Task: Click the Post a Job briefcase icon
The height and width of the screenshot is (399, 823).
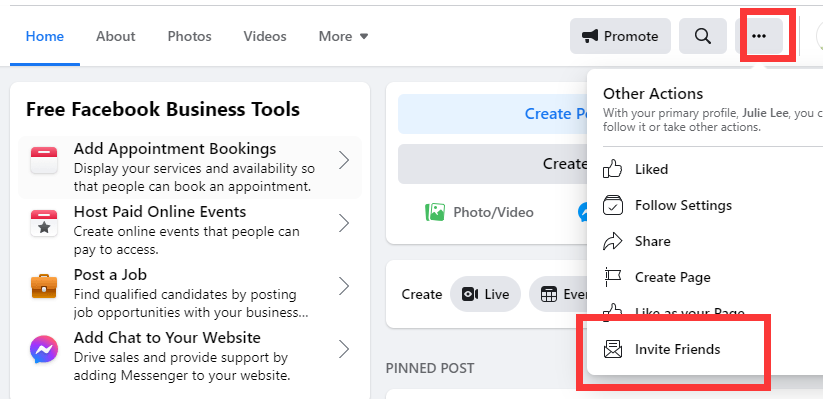Action: pos(44,286)
